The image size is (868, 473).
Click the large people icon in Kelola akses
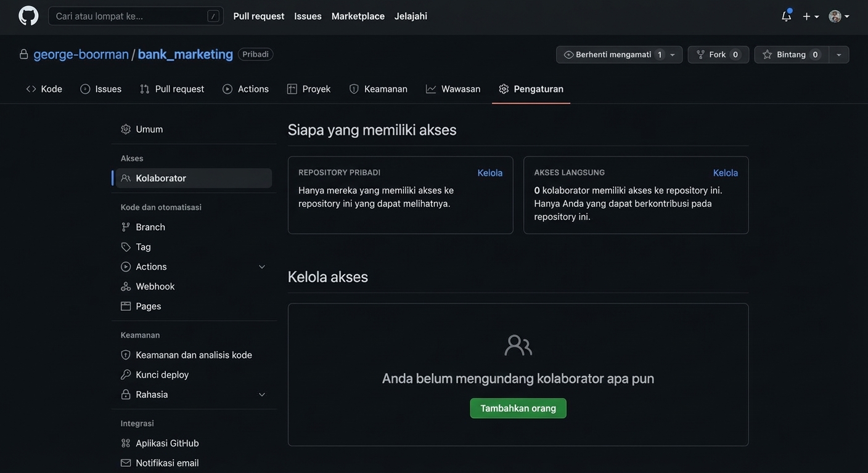tap(518, 346)
